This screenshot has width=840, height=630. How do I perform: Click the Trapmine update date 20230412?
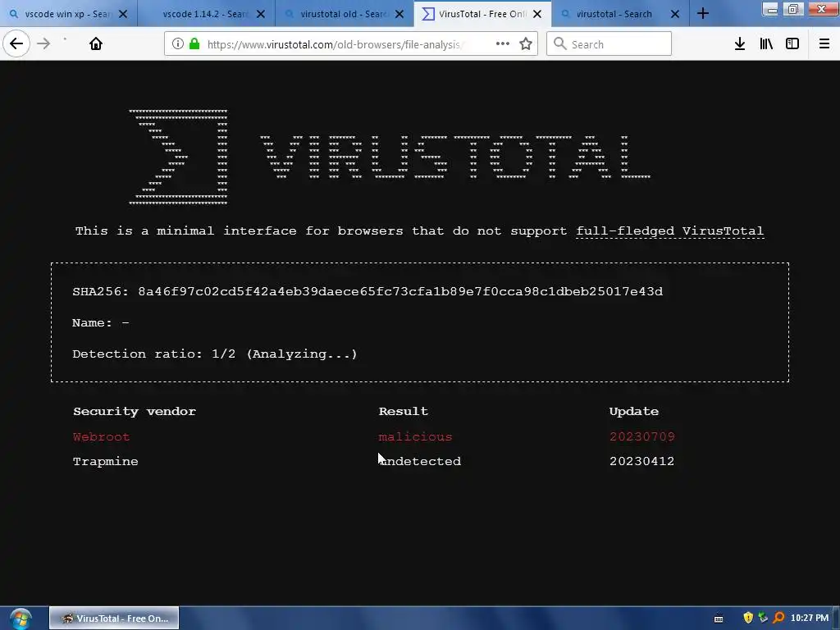[641, 461]
